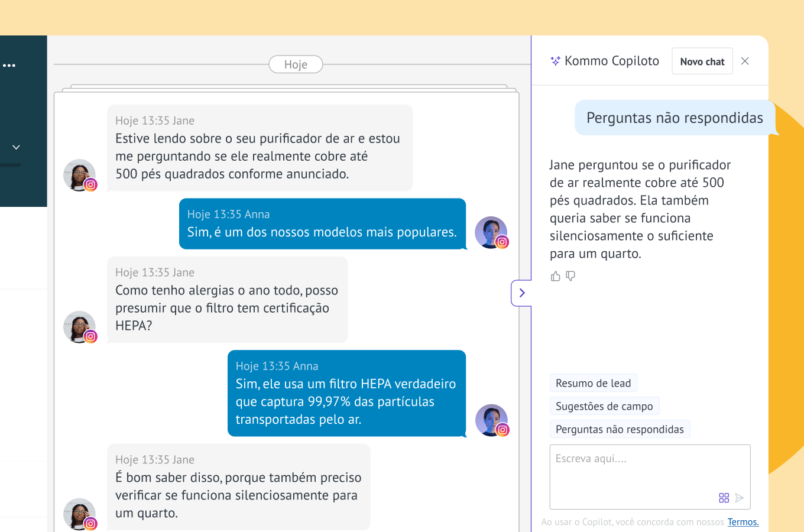804x532 pixels.
Task: Click the Hoje date separator pill
Action: (296, 64)
